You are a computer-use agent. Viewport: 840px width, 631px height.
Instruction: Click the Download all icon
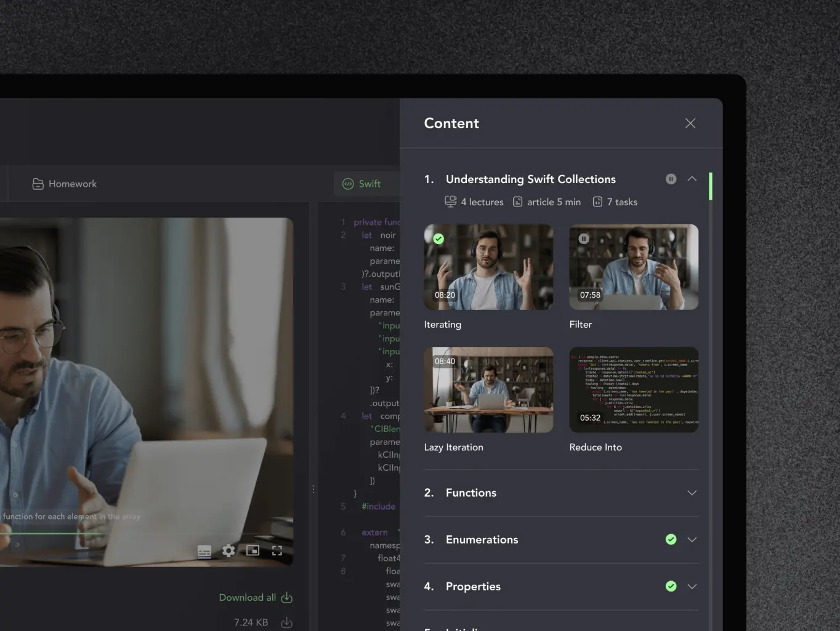(x=287, y=598)
